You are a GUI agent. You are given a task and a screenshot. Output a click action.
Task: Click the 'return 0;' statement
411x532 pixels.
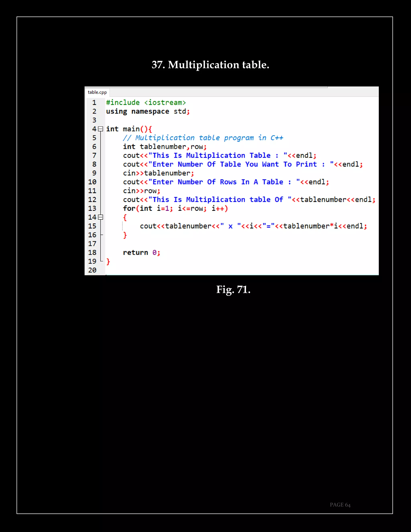click(141, 253)
